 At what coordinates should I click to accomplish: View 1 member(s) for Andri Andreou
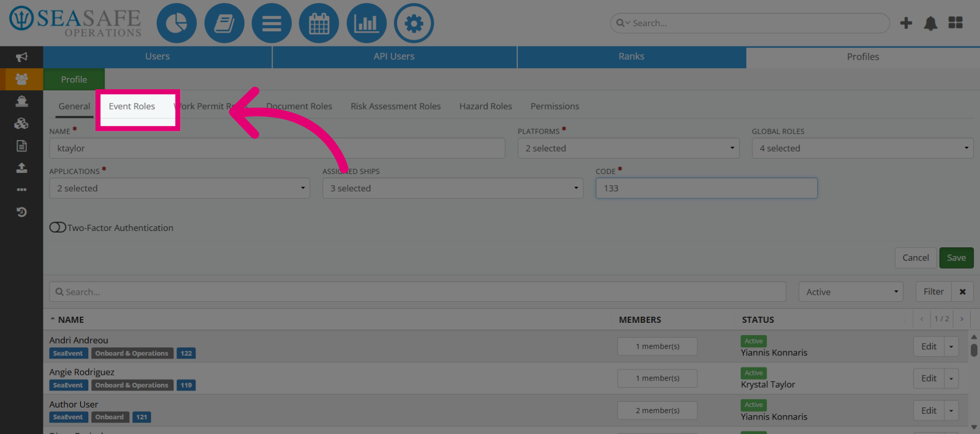pos(657,346)
